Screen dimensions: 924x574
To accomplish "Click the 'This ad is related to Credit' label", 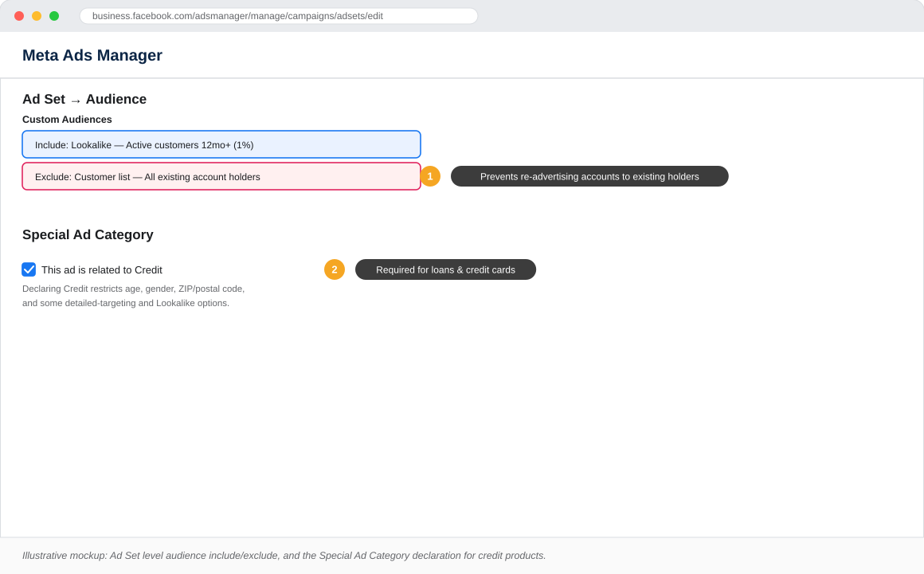I will (x=102, y=270).
